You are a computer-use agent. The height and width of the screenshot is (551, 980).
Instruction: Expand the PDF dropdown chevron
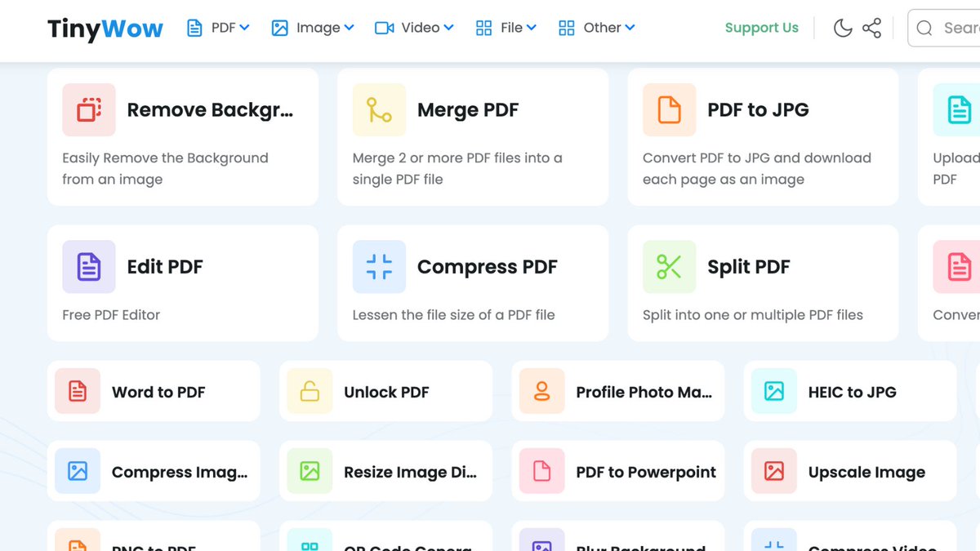245,29
